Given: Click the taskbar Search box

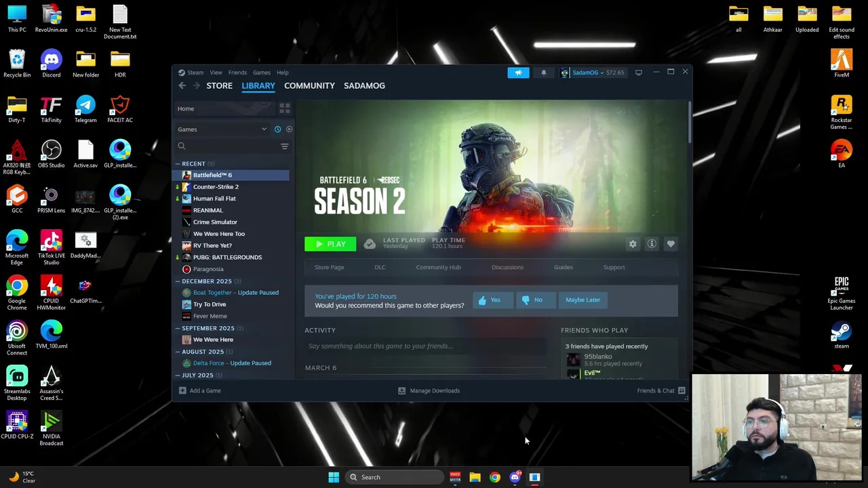Looking at the screenshot, I should 395,477.
